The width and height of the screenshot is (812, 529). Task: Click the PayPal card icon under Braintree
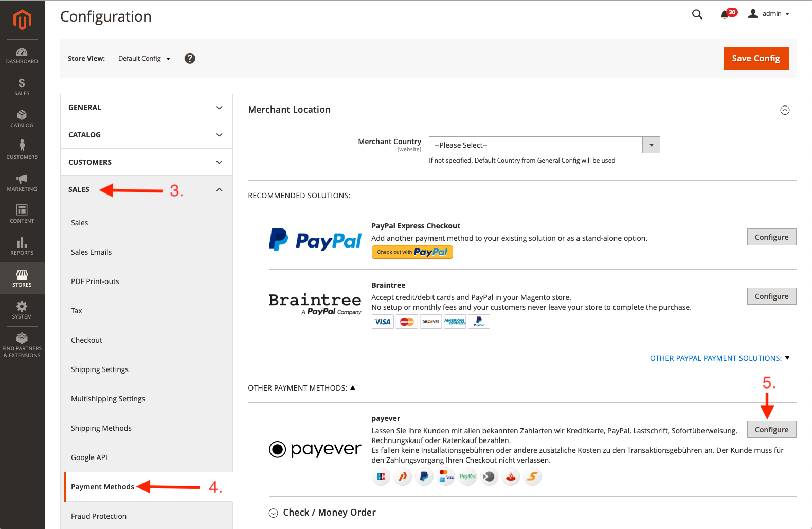click(479, 322)
